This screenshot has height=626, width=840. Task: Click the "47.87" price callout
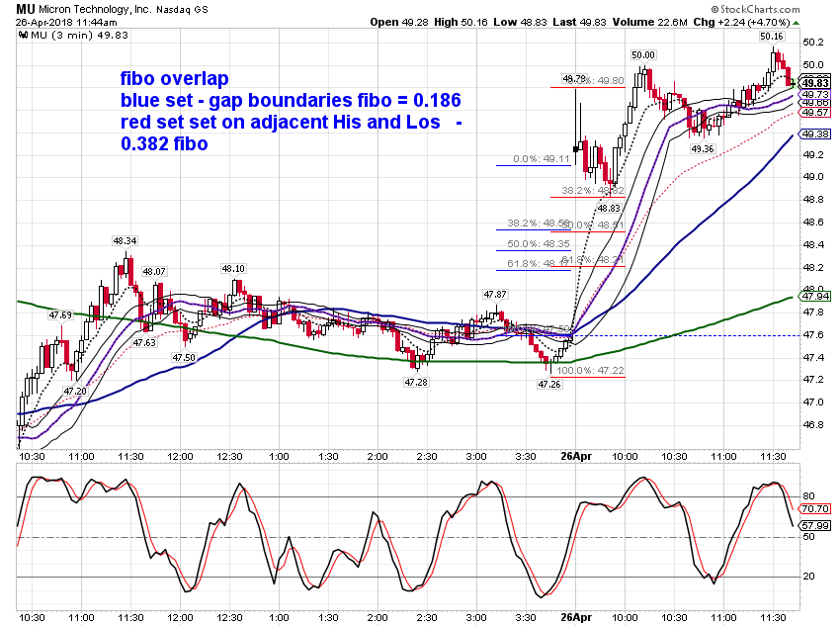coord(495,295)
